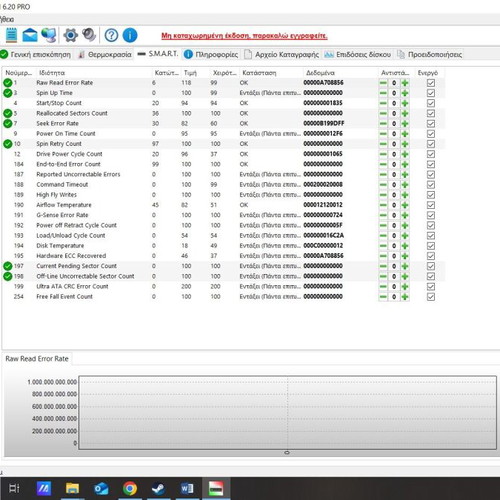Untick the Ενεργό checkbox for Raw Read Error Rate
The image size is (500, 500).
[431, 83]
